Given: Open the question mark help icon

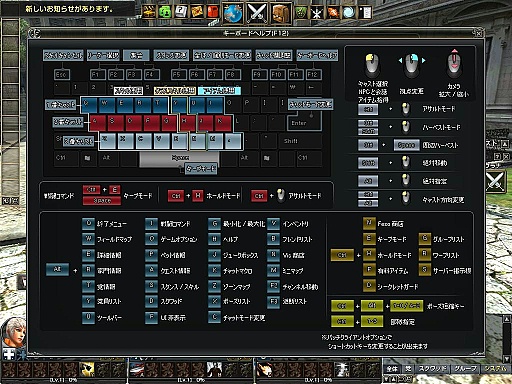Looking at the screenshot, I should [181, 12].
